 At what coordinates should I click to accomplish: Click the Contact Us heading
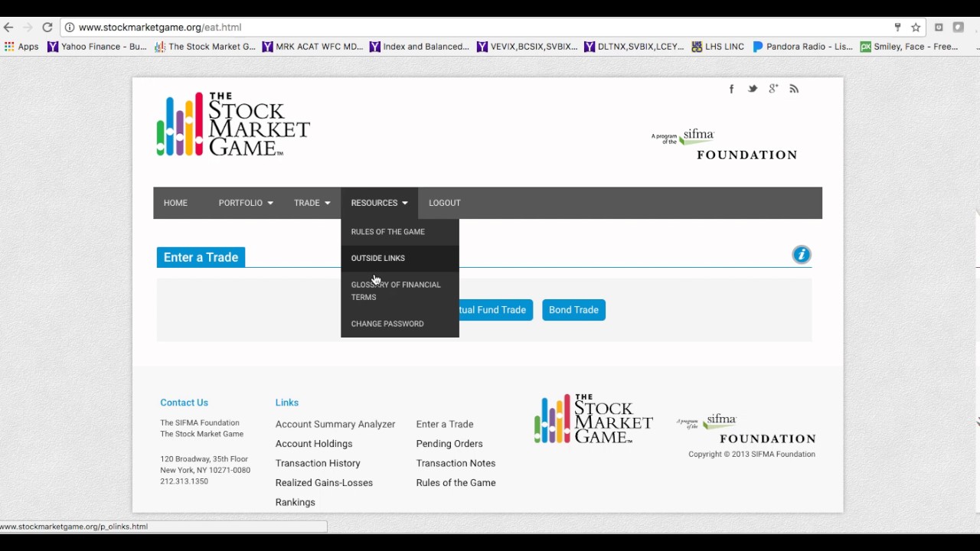[x=184, y=403]
